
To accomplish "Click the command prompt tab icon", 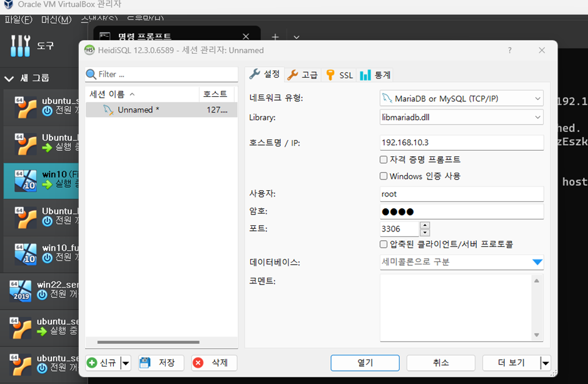I will (104, 36).
